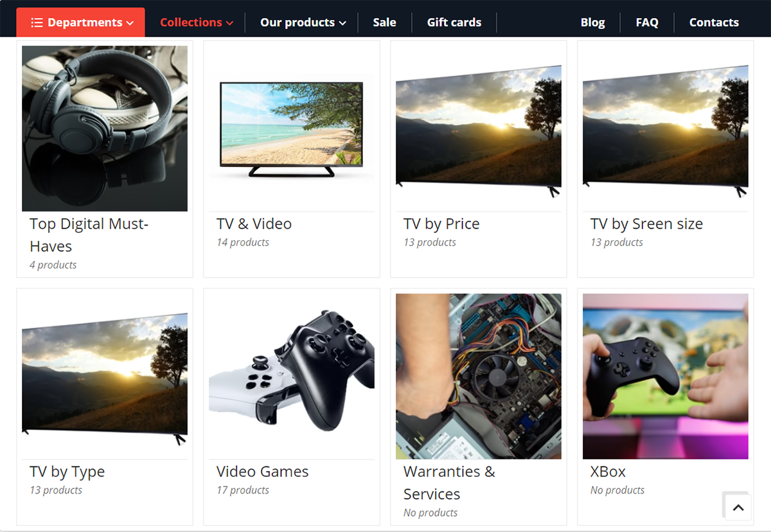Viewport: 771px width, 532px height.
Task: Click the sunset TV image for TV by Price
Action: coord(478,129)
